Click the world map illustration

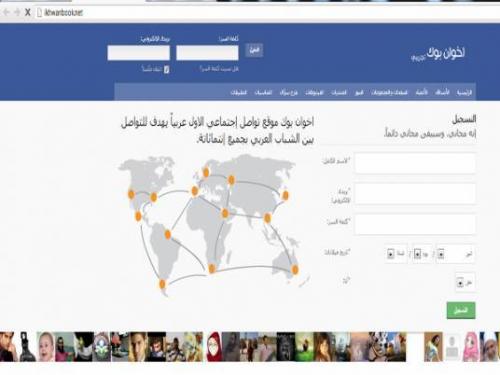click(213, 225)
